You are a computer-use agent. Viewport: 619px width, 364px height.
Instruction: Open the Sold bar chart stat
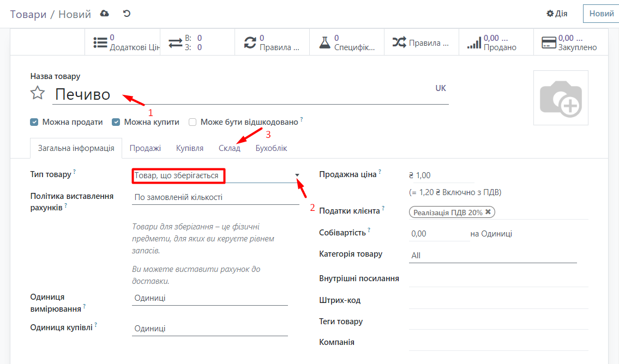pyautogui.click(x=474, y=43)
